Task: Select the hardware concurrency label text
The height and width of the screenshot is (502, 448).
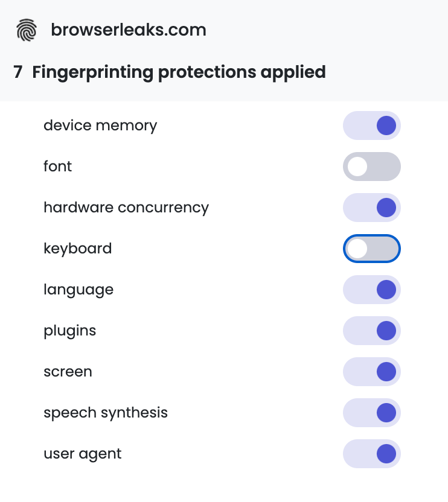Action: click(x=126, y=208)
